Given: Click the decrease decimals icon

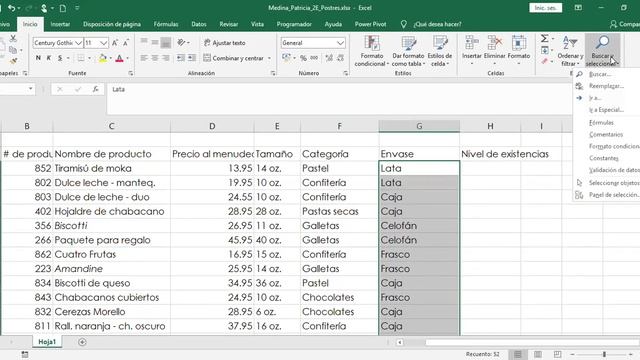Looking at the screenshot, I should coord(340,58).
